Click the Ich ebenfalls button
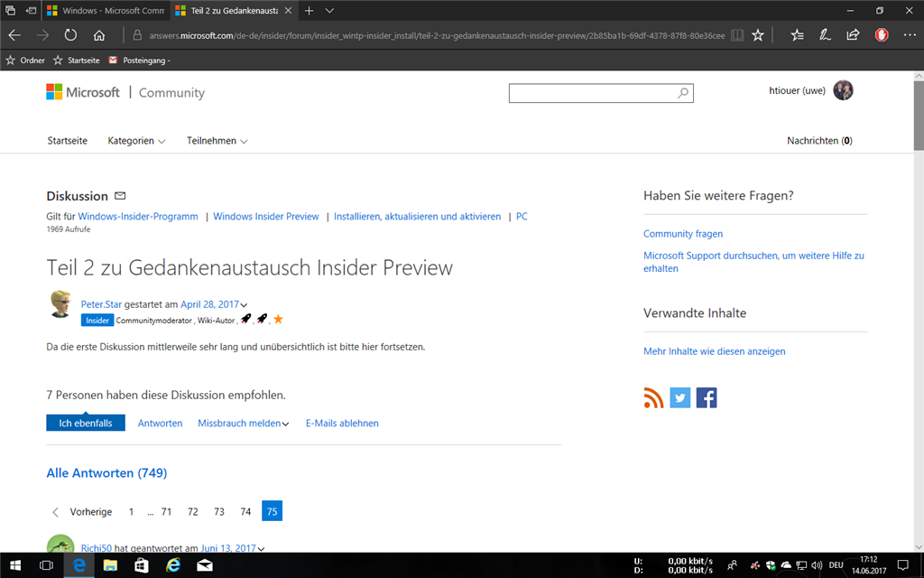Viewport: 924px width, 578px height. point(86,423)
